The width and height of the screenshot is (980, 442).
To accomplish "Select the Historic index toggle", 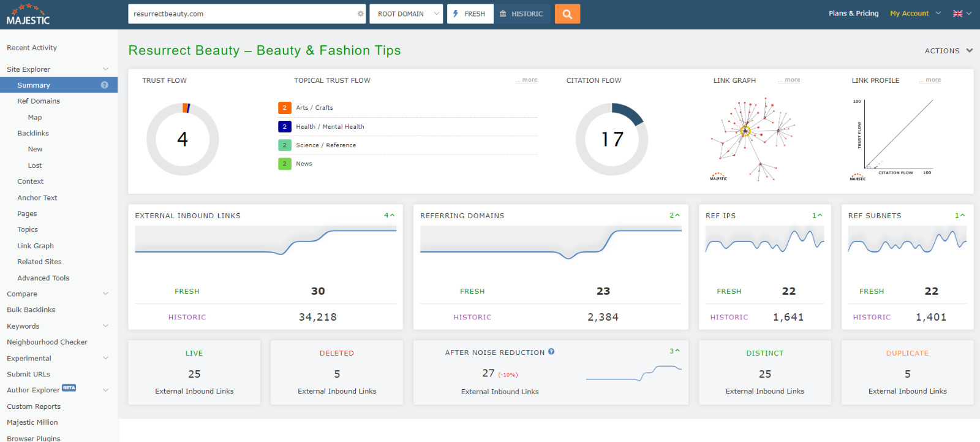I will tap(522, 13).
